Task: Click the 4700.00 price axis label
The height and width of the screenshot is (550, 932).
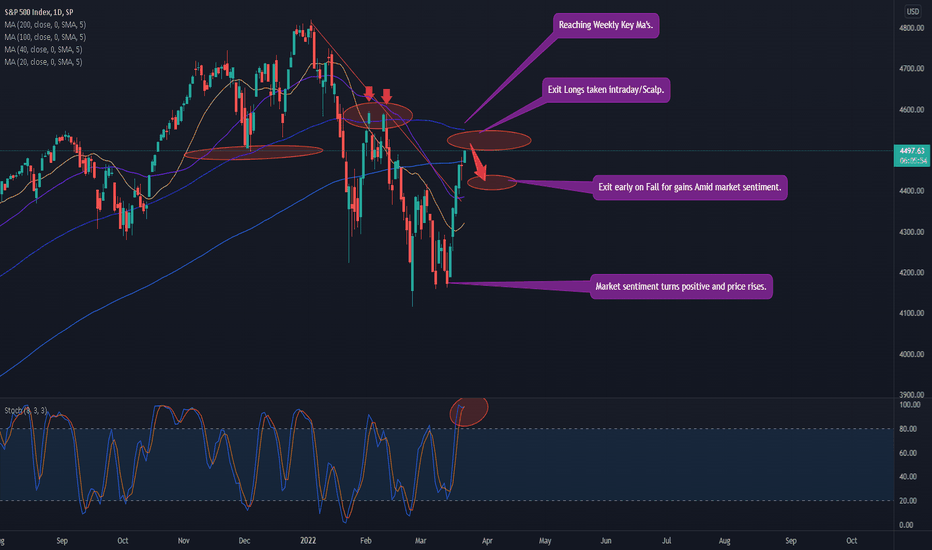Action: tap(911, 69)
